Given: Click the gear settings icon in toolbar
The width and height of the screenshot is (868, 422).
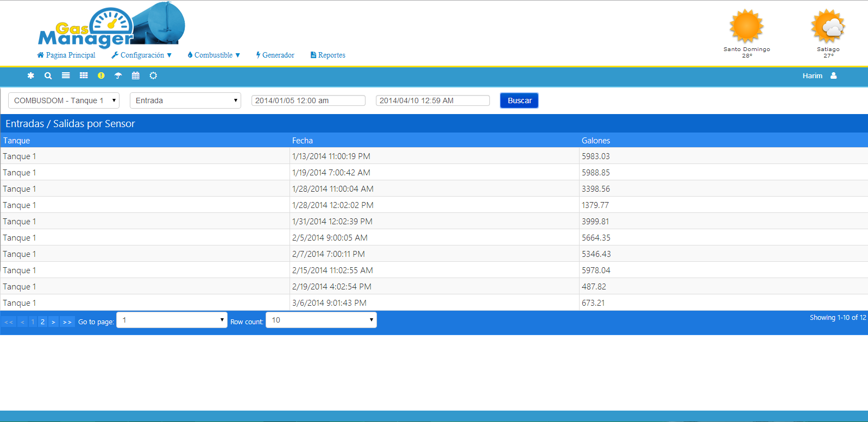Looking at the screenshot, I should point(153,75).
